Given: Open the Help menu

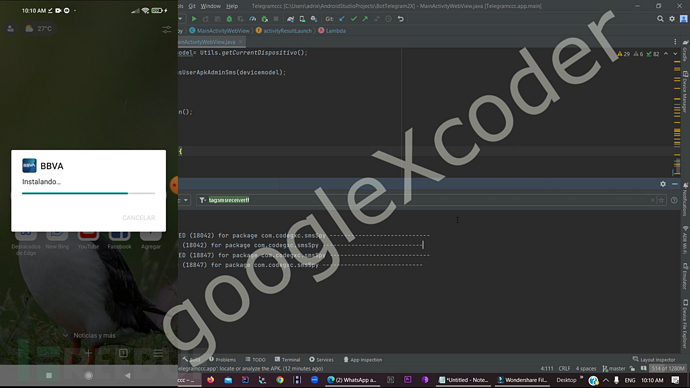Looking at the screenshot, I should 232,6.
